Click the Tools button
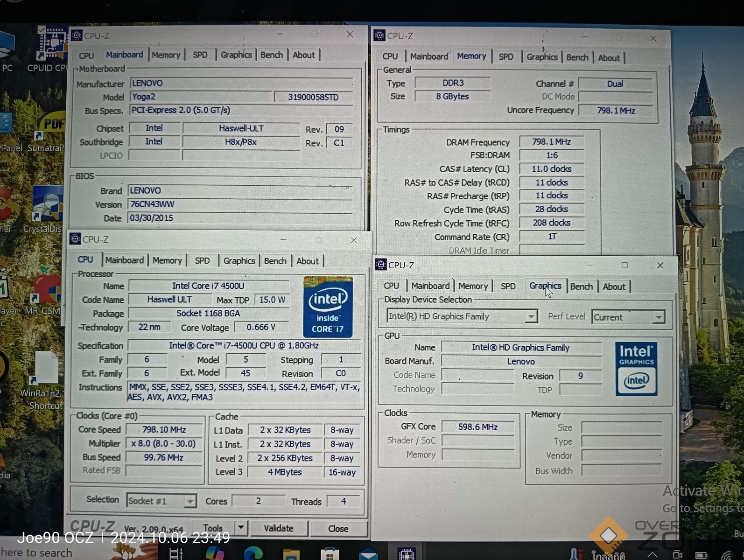This screenshot has height=560, width=744. pyautogui.click(x=213, y=528)
